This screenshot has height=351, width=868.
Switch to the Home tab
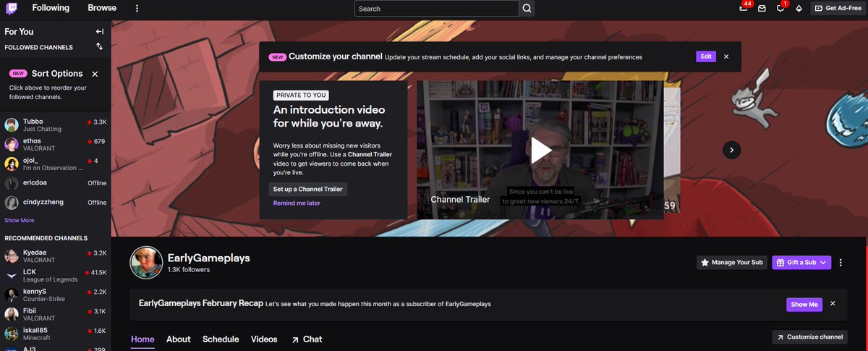142,339
